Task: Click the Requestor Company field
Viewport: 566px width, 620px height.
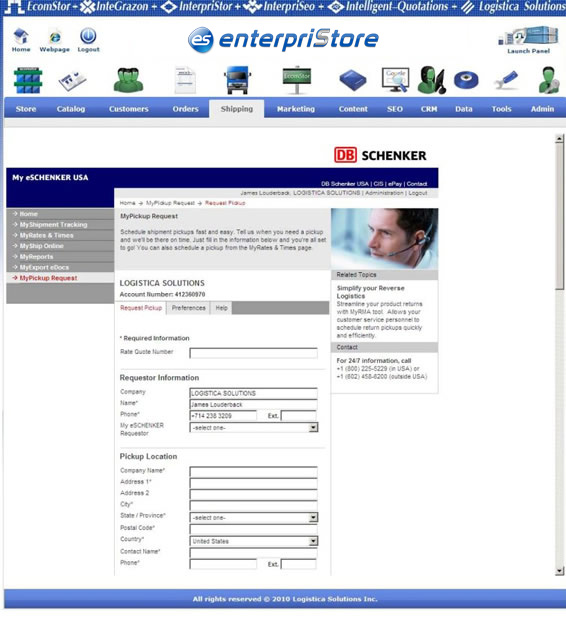Action: tap(254, 393)
